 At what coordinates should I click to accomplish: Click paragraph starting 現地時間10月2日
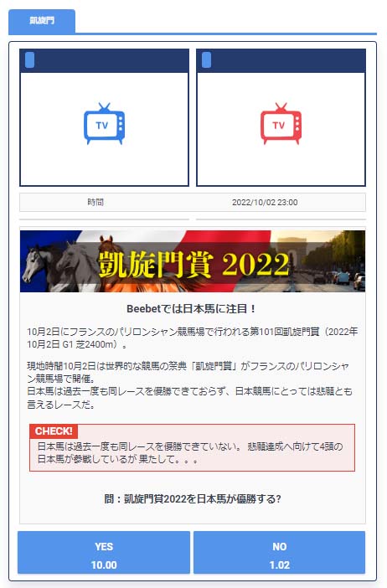coord(190,385)
